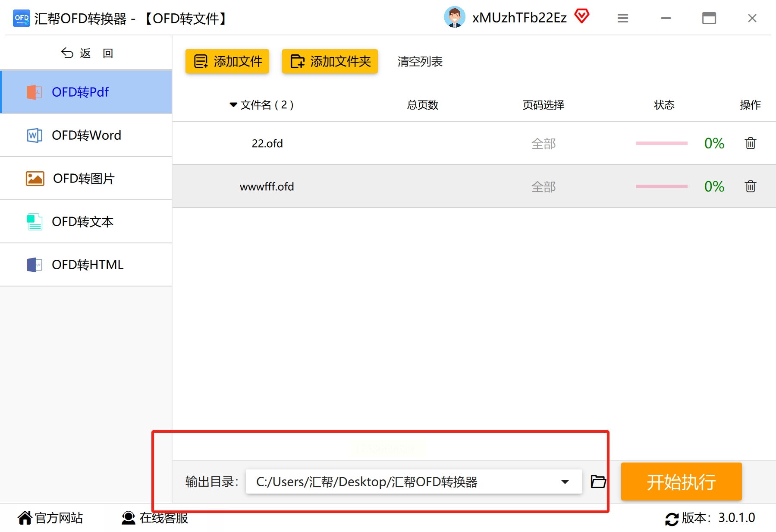Start conversion with 开始执行 button
The width and height of the screenshot is (776, 532).
point(681,482)
